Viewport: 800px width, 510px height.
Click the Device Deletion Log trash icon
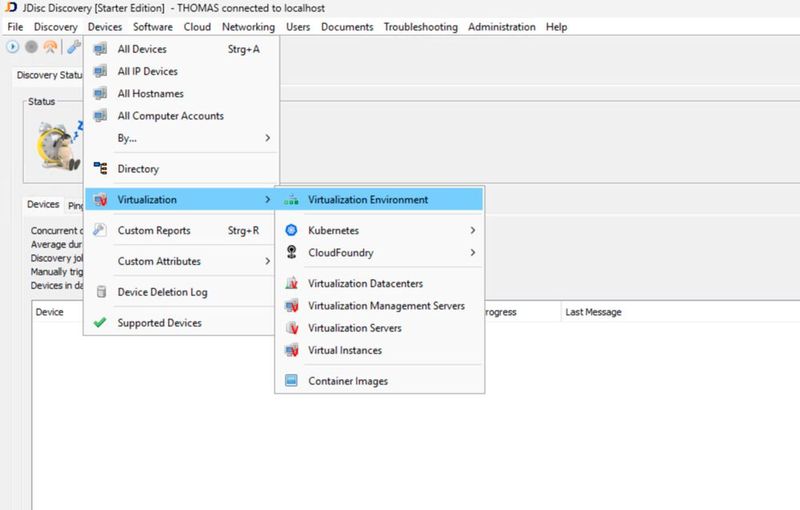pyautogui.click(x=99, y=292)
